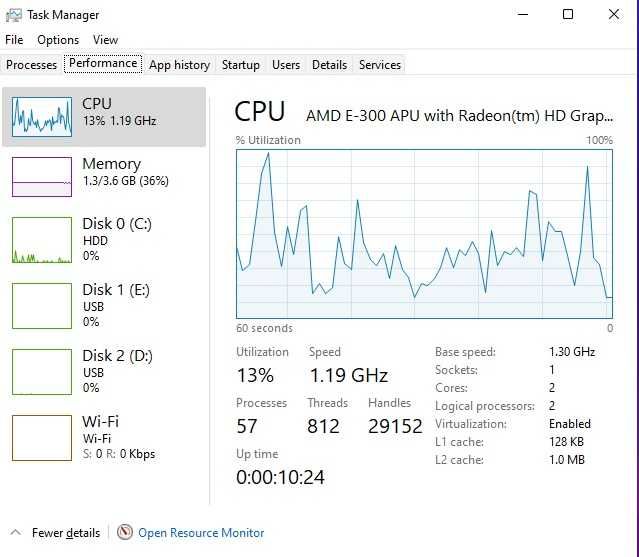Screen dimensions: 639x557
Task: Switch to the App history tab
Action: point(179,65)
